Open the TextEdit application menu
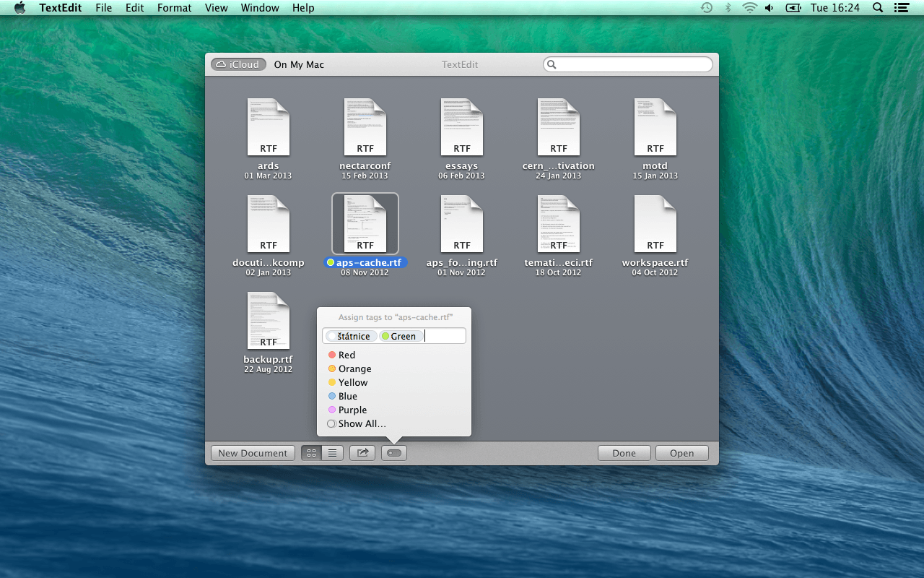Viewport: 924px width, 578px height. click(61, 8)
